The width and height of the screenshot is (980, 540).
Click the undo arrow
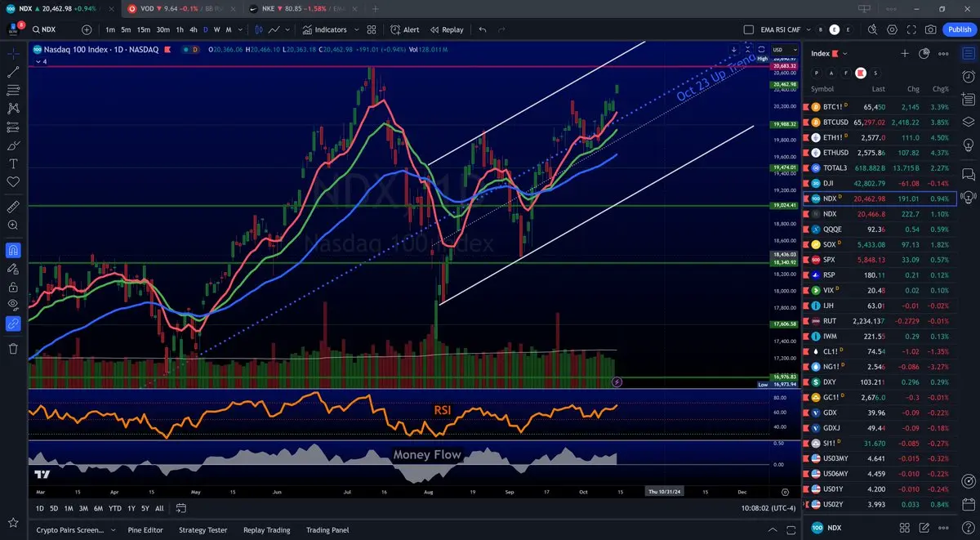(483, 29)
